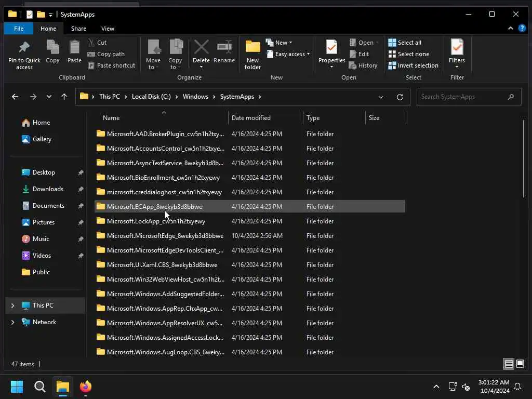Create a New folder
The width and height of the screenshot is (532, 399).
[x=253, y=55]
